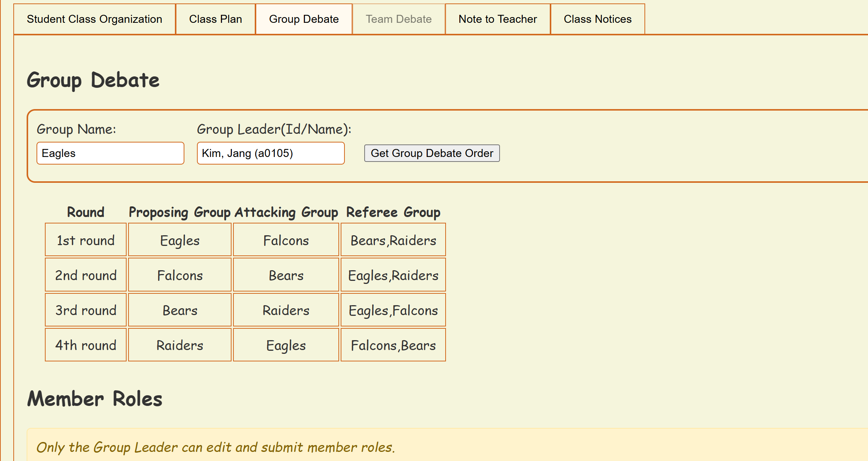Click the 1st round cell
The image size is (868, 461).
[86, 240]
